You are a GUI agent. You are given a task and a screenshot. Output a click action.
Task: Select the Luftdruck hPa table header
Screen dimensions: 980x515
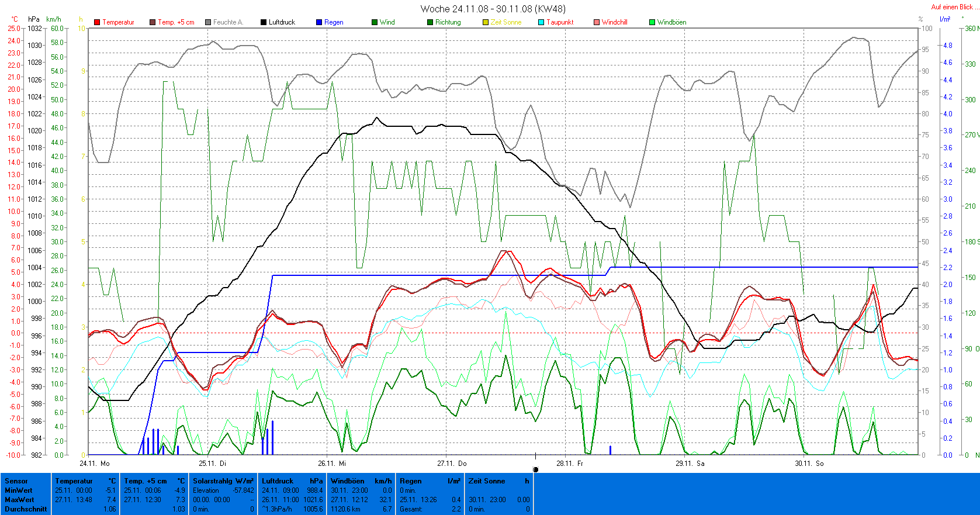pos(292,481)
